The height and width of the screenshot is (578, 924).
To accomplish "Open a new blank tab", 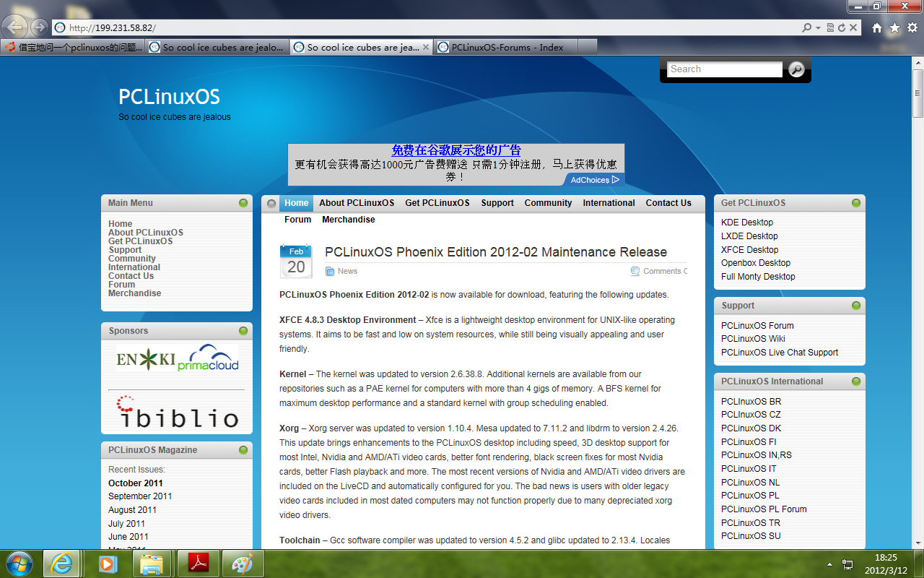I will click(x=588, y=47).
